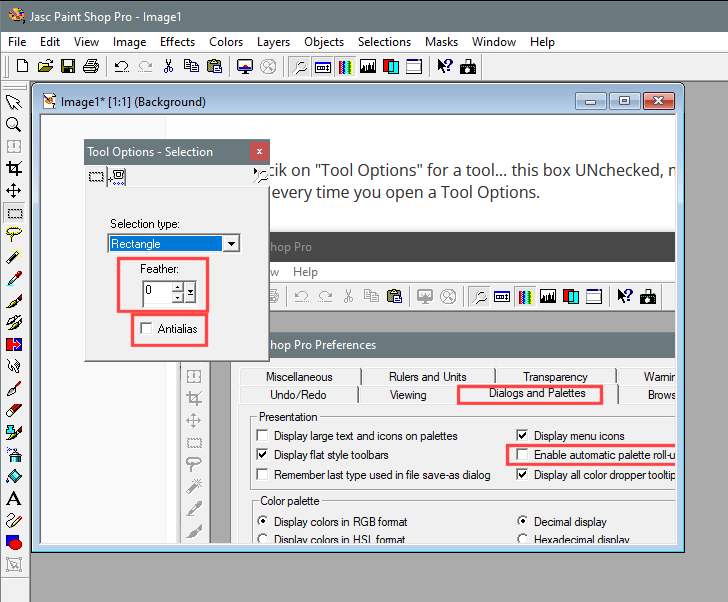This screenshot has width=728, height=602.
Task: Select the Arrow tool in tool palette
Action: point(14,103)
